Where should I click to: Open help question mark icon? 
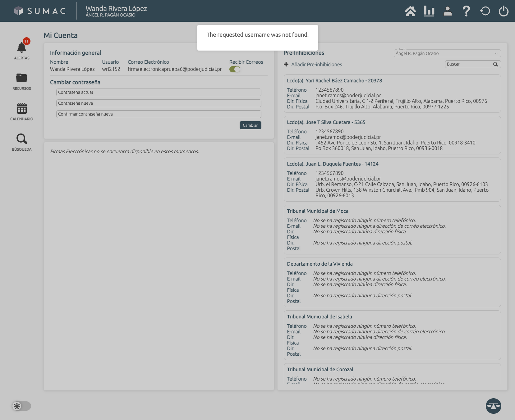click(466, 11)
